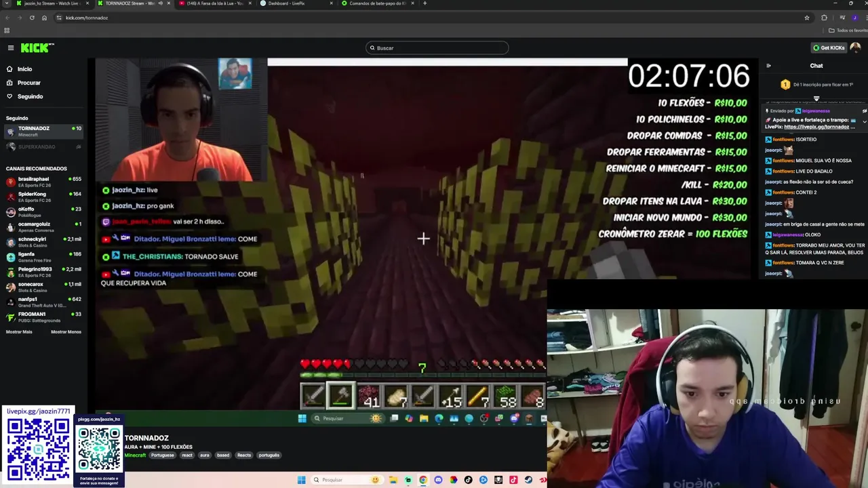The height and width of the screenshot is (488, 868).
Task: Open Discord from the bottom taskbar
Action: [x=438, y=480]
